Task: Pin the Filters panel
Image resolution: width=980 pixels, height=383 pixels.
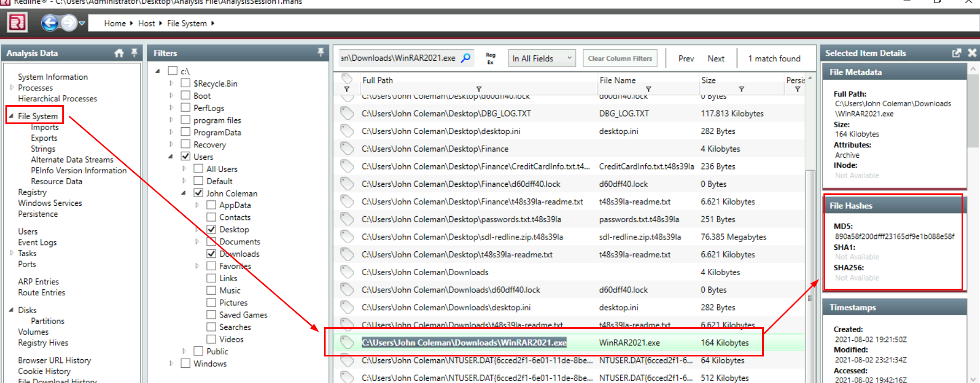Action: pos(321,53)
